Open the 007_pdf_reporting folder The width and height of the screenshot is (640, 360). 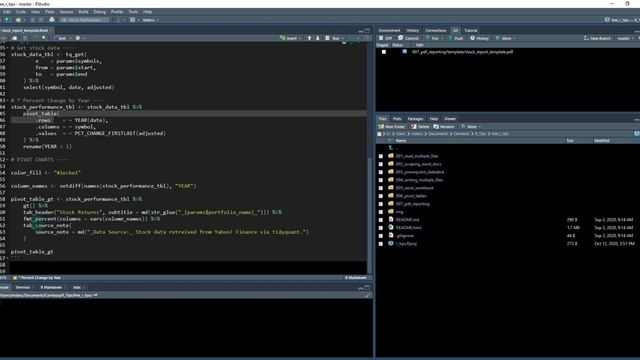tap(412, 204)
